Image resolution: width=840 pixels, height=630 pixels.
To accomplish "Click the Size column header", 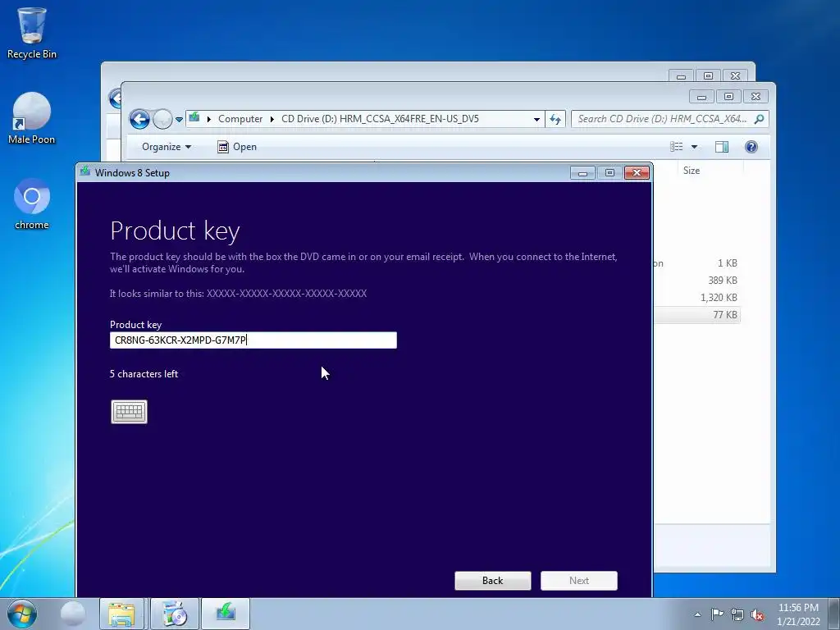I will [x=691, y=171].
